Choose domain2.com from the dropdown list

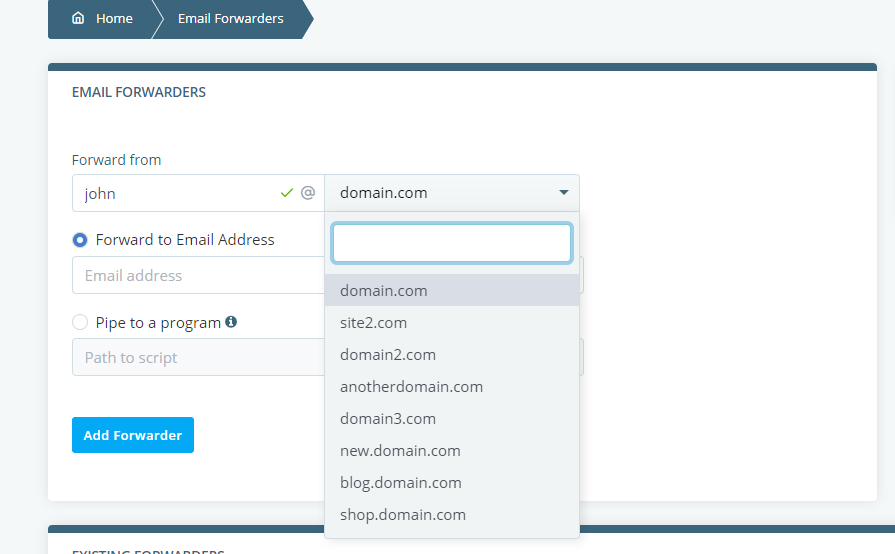[x=452, y=354]
